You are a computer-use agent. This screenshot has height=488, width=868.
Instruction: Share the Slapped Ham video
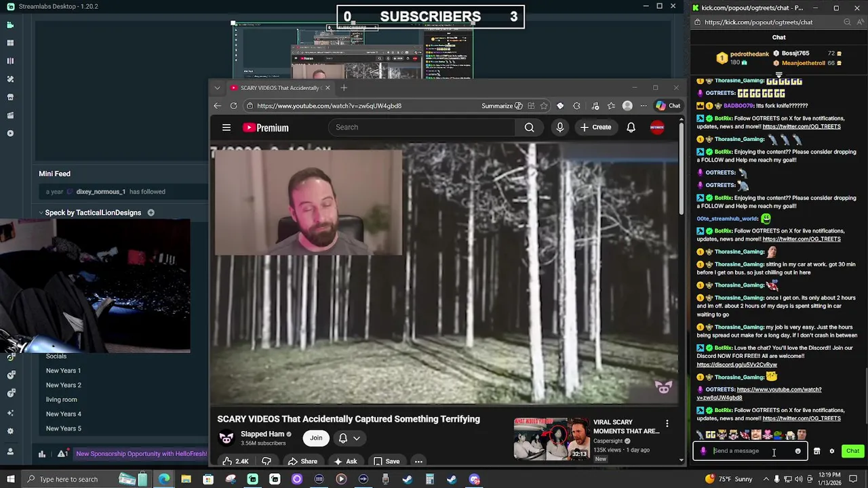302,462
